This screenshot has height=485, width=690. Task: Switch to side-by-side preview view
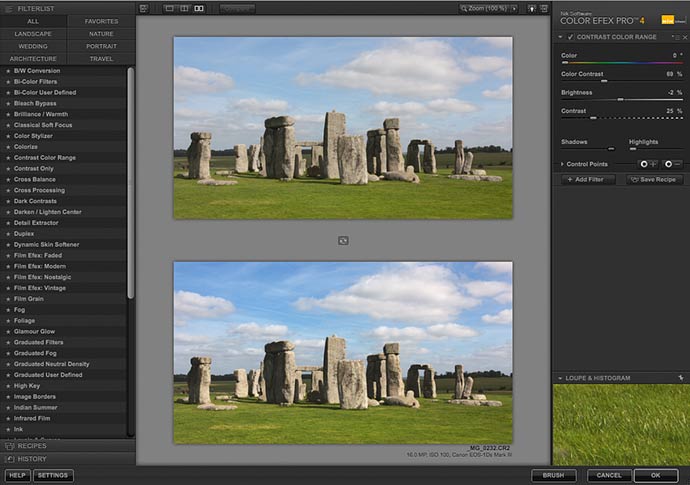click(199, 8)
